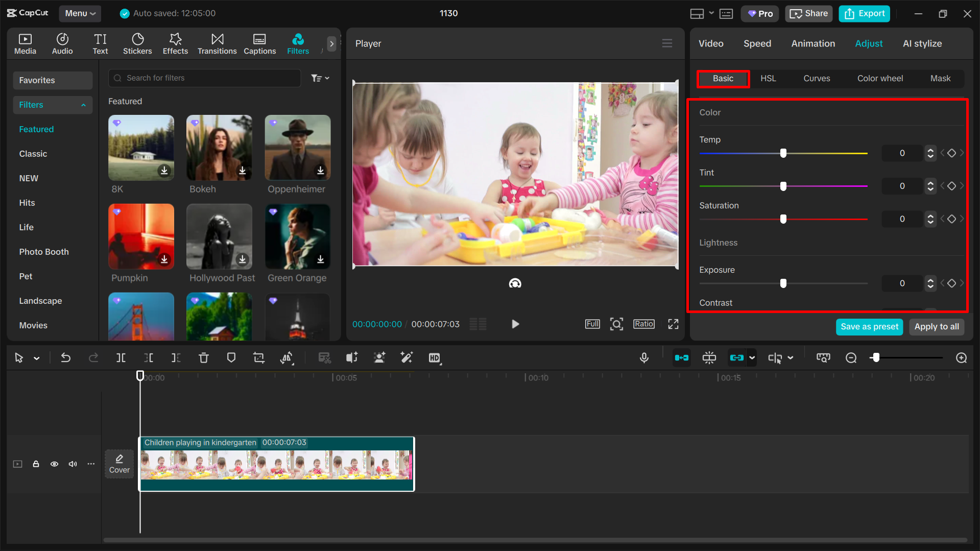Select the Captions tool
The image size is (980, 551).
tap(259, 43)
